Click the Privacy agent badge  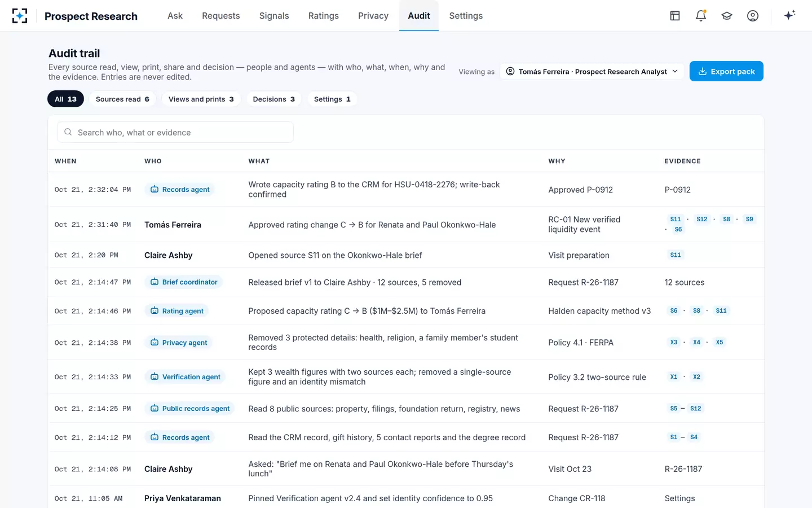[179, 343]
